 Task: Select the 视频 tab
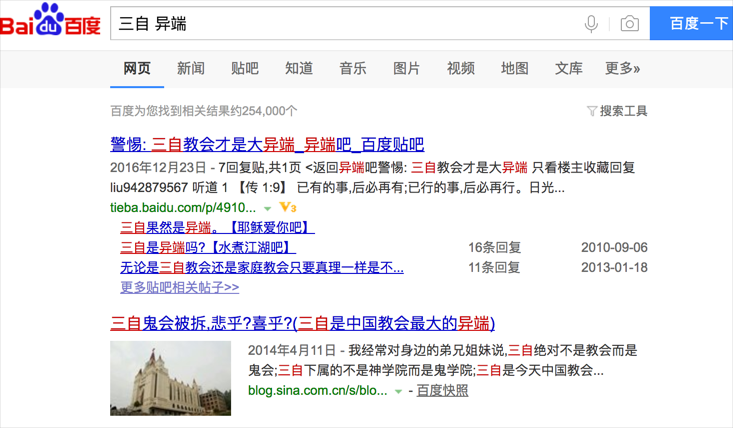tap(461, 68)
